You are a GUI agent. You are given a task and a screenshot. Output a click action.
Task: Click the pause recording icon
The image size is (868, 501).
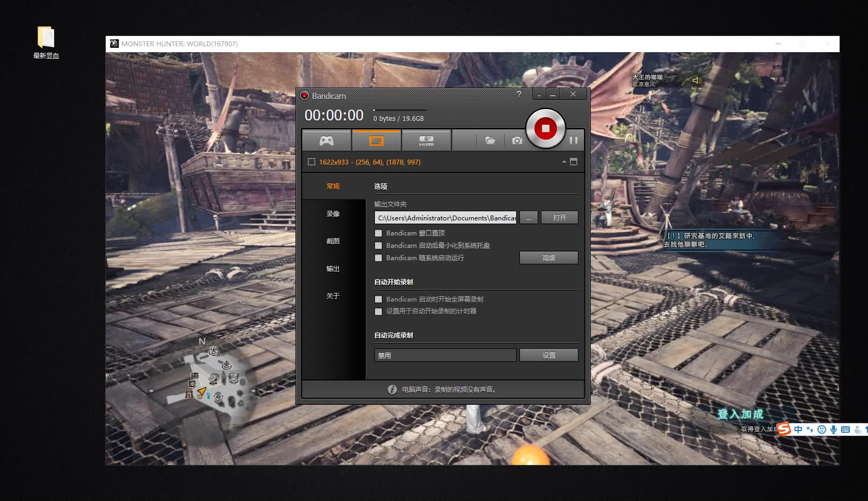pyautogui.click(x=574, y=140)
